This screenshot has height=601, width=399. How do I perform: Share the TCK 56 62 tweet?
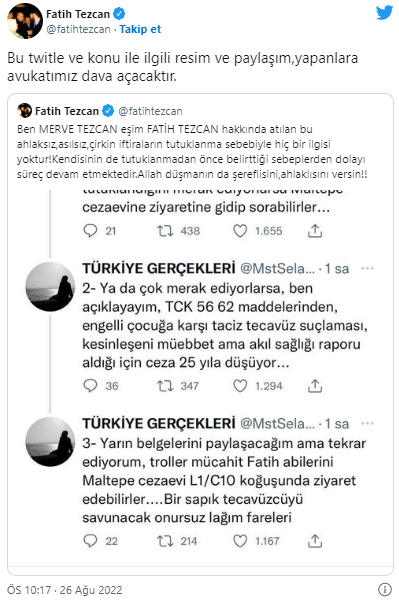click(x=315, y=385)
